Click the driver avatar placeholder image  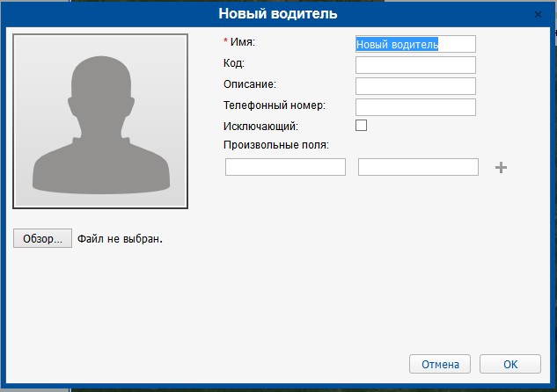click(99, 121)
